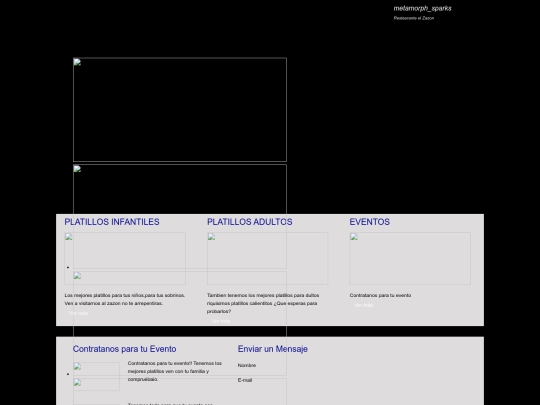The height and width of the screenshot is (405, 540).
Task: Click the metamorph_sparks site title
Action: pyautogui.click(x=422, y=9)
